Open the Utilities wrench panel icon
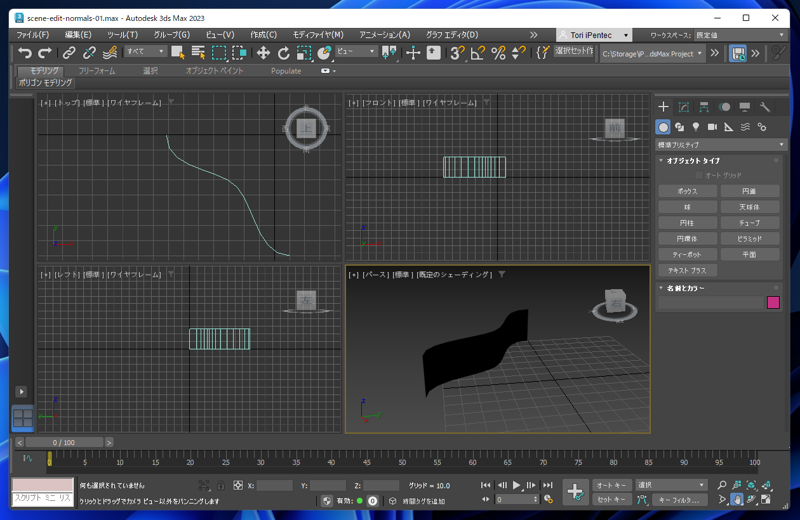Viewport: 800px width, 520px height. [x=765, y=107]
